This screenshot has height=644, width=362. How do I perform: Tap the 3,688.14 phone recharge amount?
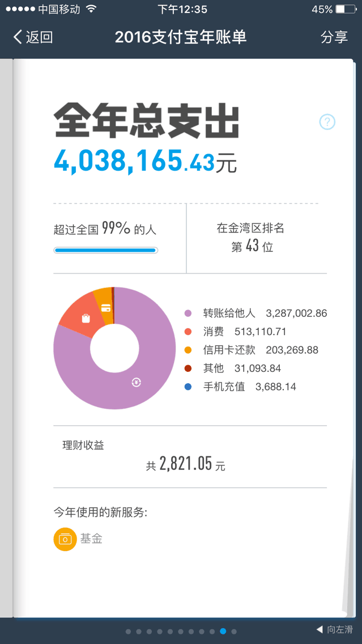(x=275, y=387)
